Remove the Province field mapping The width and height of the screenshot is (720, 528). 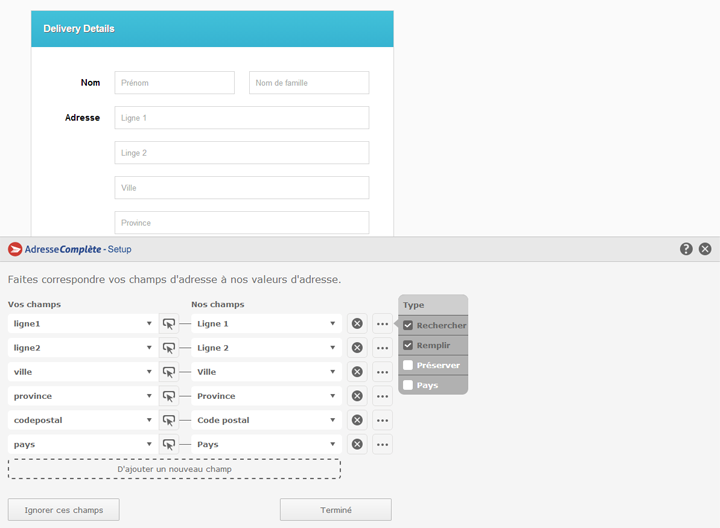click(357, 396)
